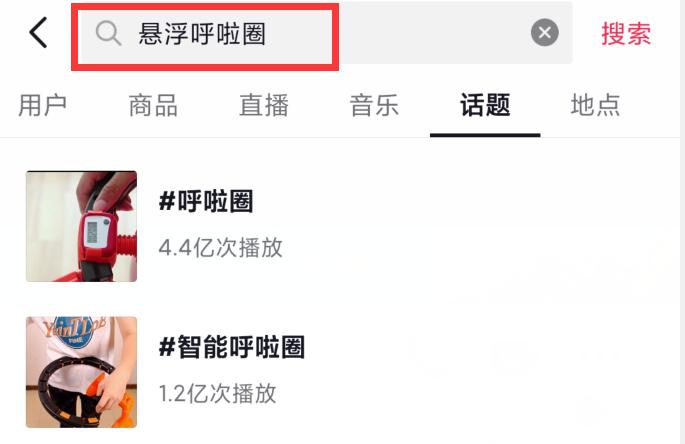685x444 pixels.
Task: Click the 1.2亿次播放 play count text
Action: pos(218,393)
